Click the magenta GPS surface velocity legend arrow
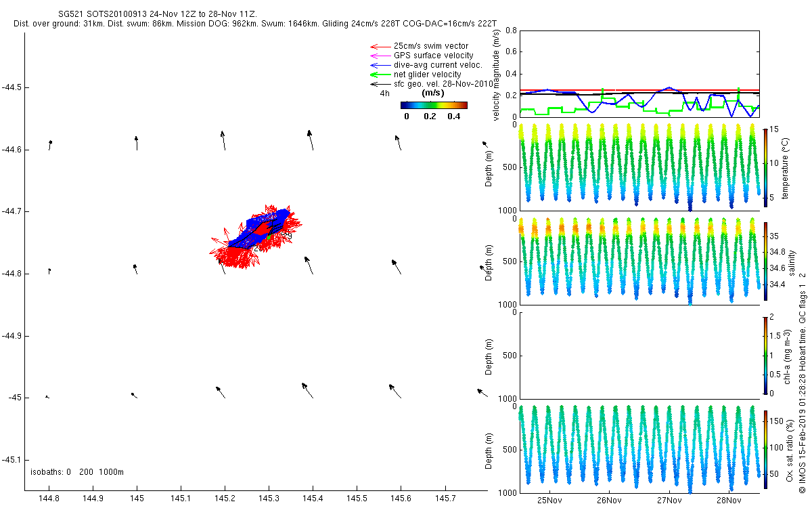812x508 pixels. (380, 56)
